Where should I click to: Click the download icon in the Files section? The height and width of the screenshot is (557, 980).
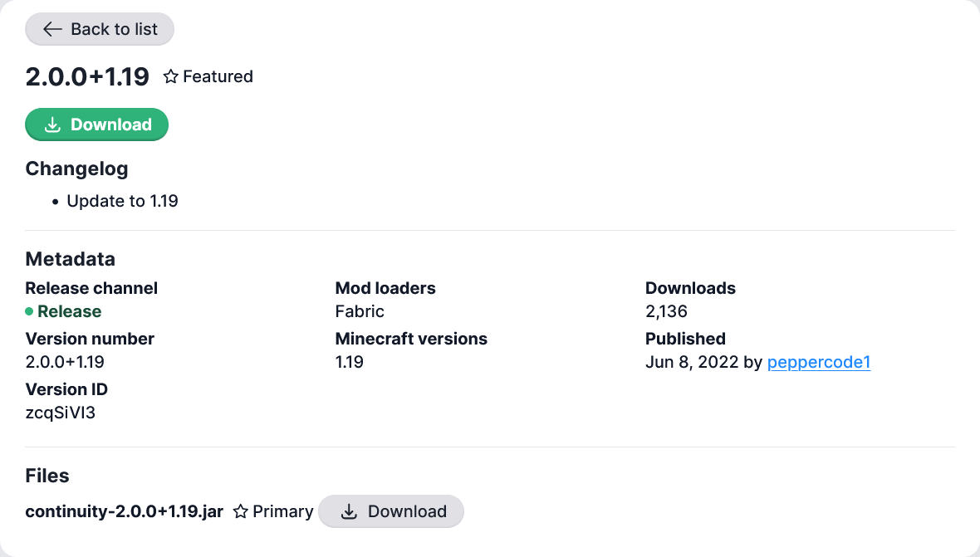[350, 511]
